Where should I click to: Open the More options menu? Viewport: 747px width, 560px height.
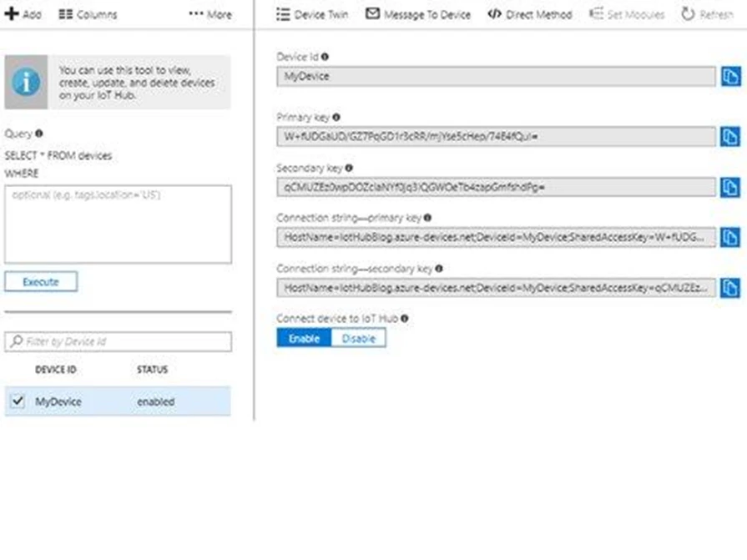tap(210, 14)
